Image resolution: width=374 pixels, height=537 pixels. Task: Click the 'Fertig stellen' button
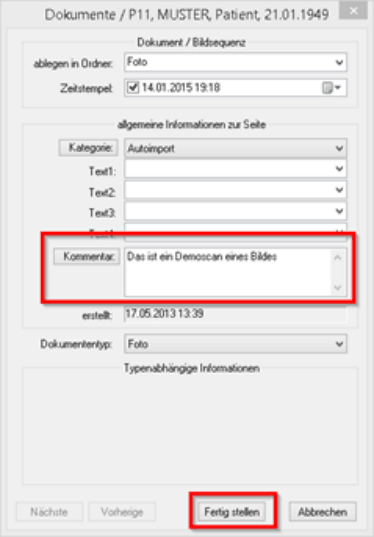(232, 512)
